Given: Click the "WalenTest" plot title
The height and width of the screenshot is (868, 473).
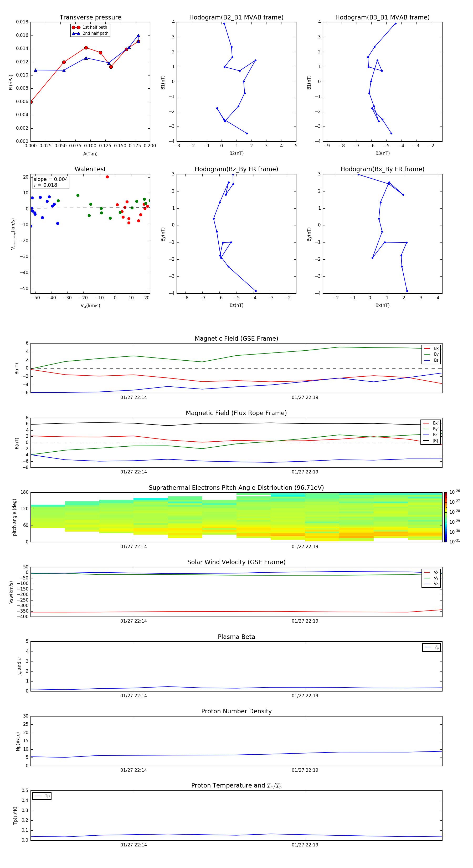Looking at the screenshot, I should (x=90, y=169).
